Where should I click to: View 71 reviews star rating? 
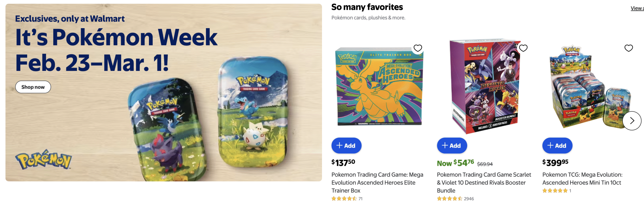(x=347, y=198)
